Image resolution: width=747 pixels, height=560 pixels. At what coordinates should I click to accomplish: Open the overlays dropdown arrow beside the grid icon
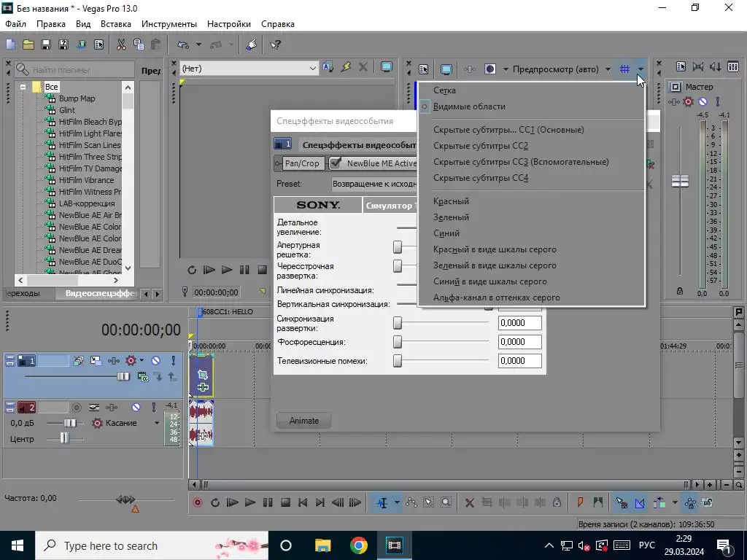(640, 69)
